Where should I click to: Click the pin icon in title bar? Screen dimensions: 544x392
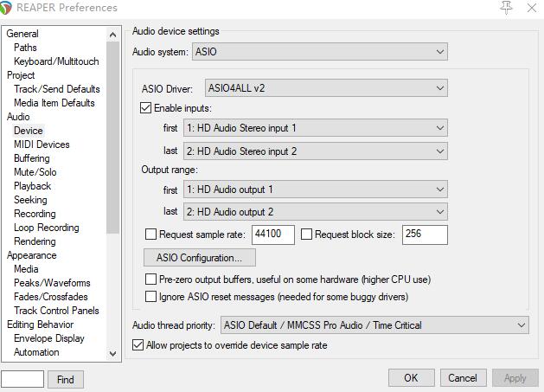tap(506, 8)
